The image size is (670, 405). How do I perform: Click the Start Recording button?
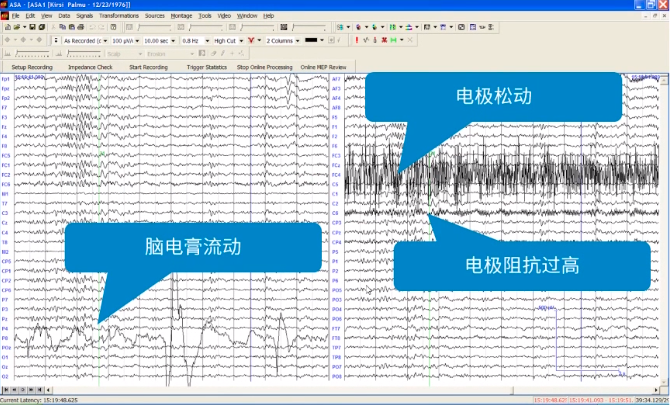(148, 67)
